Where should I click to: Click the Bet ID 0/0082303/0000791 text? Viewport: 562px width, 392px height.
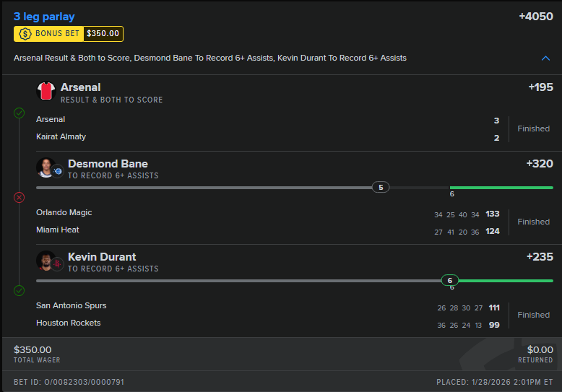[69, 382]
